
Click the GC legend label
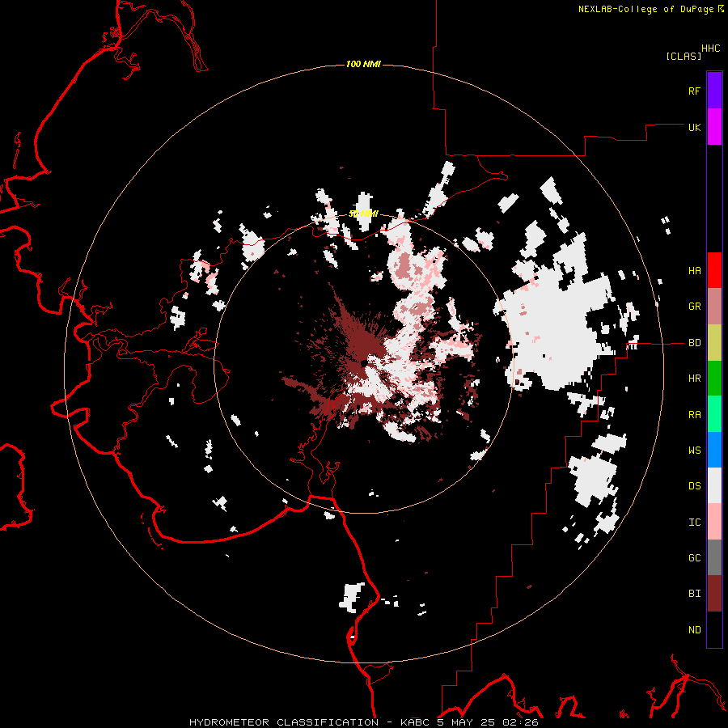pyautogui.click(x=694, y=557)
